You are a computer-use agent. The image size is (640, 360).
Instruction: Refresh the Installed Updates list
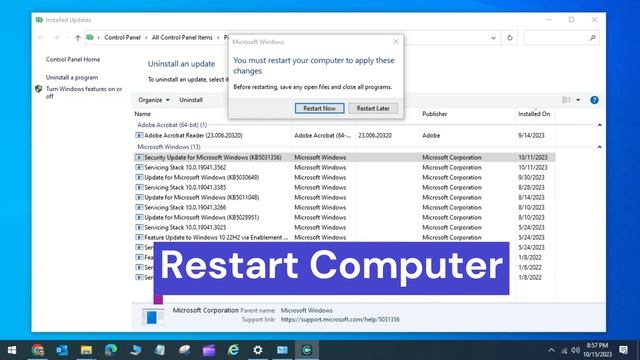[x=509, y=38]
